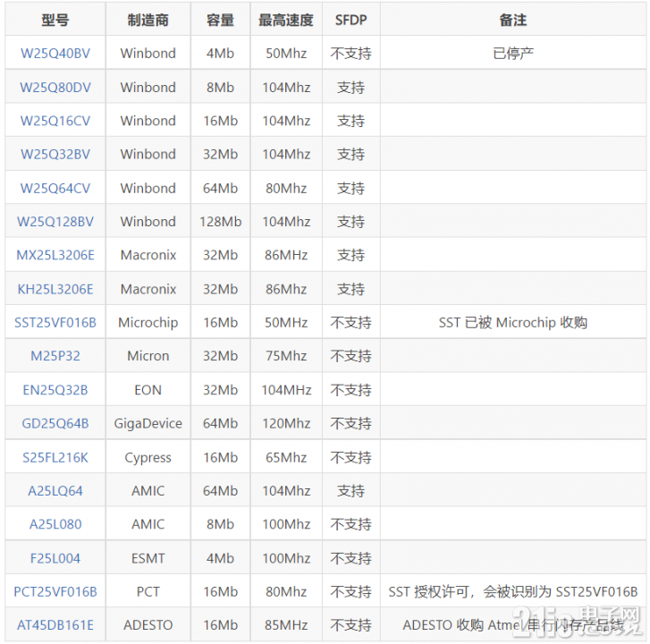Open the W25Q128BV model link
This screenshot has width=650, height=644.
point(55,222)
